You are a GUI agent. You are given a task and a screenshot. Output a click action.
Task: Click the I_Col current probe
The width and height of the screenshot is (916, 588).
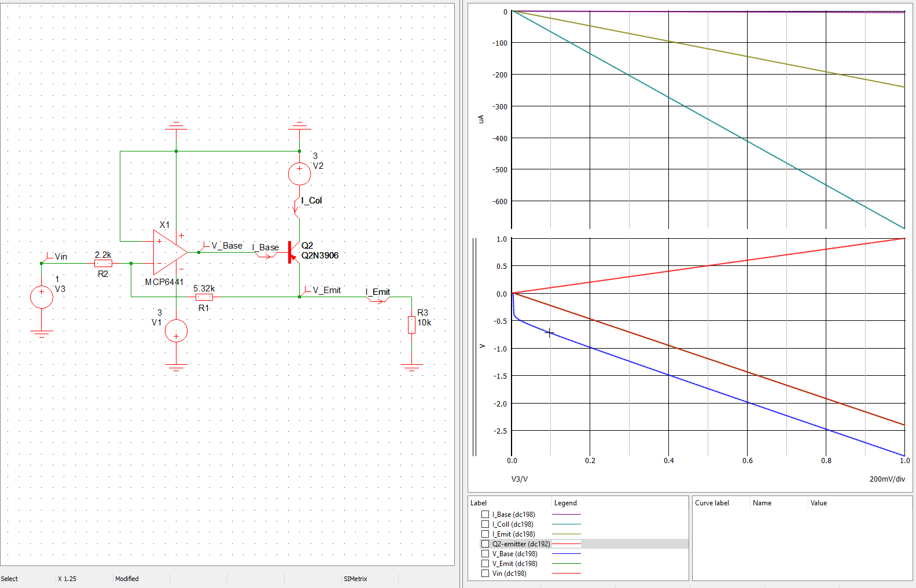coord(297,206)
